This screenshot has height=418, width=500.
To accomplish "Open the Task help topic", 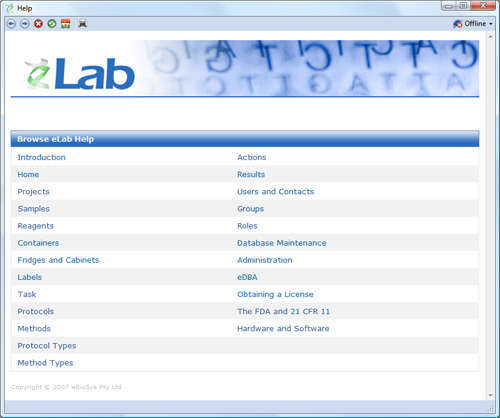I will pyautogui.click(x=27, y=294).
